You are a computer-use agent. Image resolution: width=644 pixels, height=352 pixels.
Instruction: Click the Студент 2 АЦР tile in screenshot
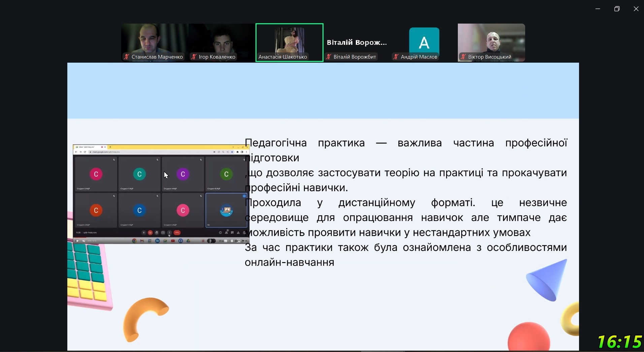(x=96, y=210)
